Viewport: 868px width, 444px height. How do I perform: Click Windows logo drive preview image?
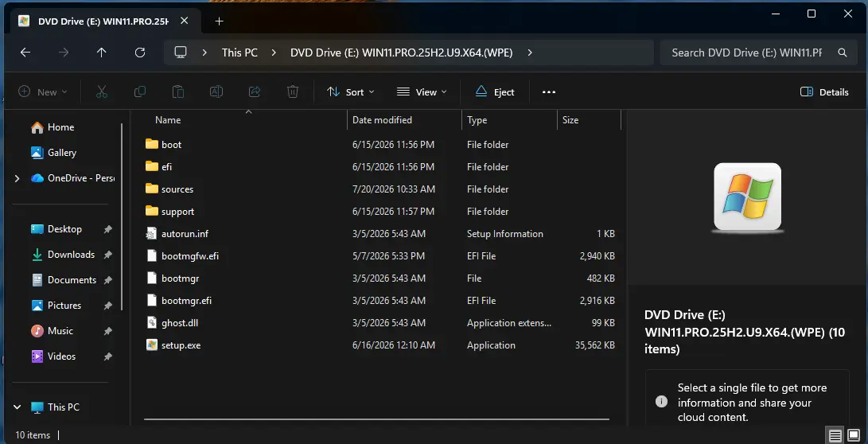[747, 197]
